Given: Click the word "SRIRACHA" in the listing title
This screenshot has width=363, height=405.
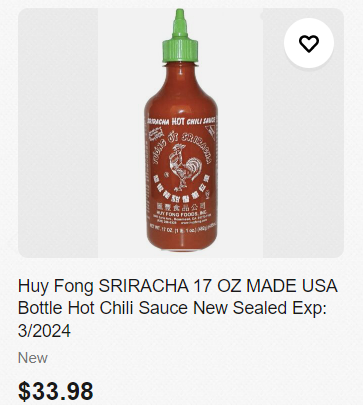Looking at the screenshot, I should (143, 286).
